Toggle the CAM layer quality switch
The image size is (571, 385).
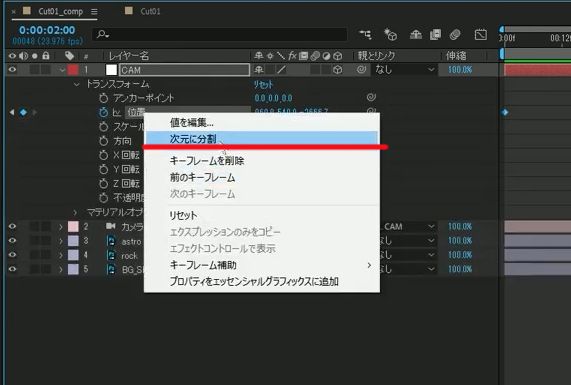[281, 70]
